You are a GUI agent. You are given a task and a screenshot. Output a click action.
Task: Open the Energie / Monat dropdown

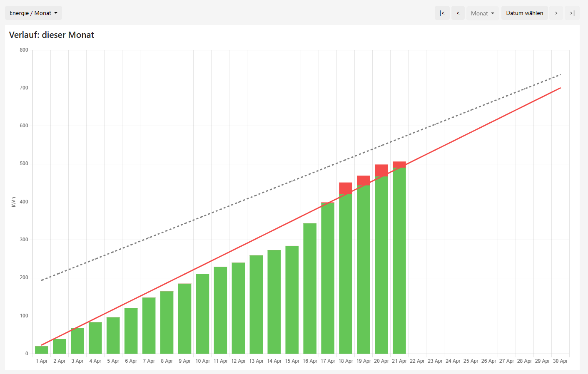[x=33, y=13]
